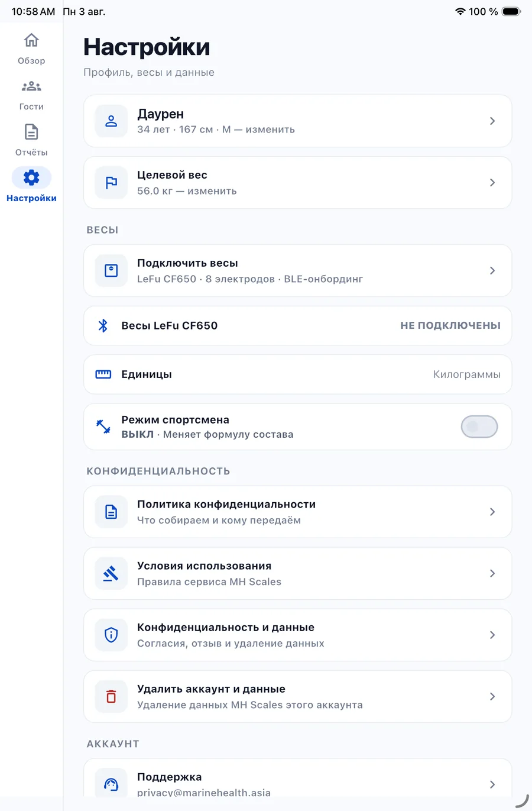Open the Условия использования chevron
The height and width of the screenshot is (811, 532).
(x=492, y=573)
